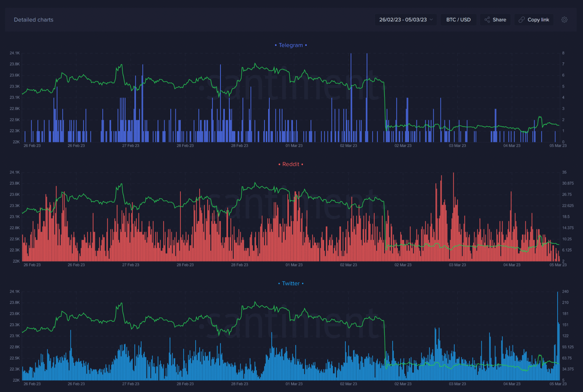
Task: Toggle the Reddit series label
Action: [290, 164]
